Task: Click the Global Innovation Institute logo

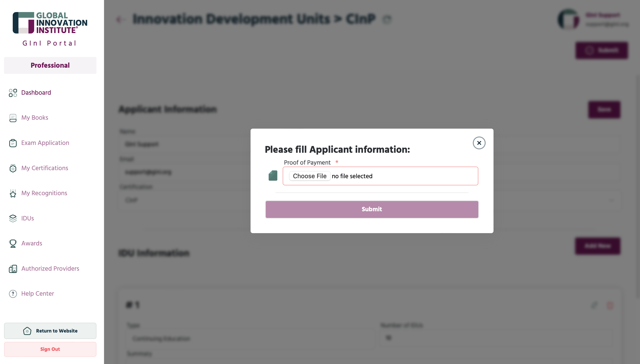Action: (x=50, y=23)
